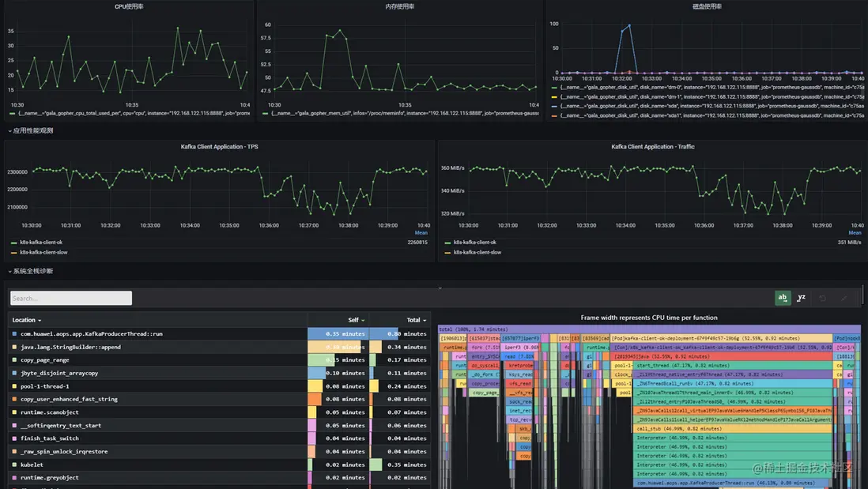Click color marker beside java.lang.StringBuilder::append row

[14, 347]
